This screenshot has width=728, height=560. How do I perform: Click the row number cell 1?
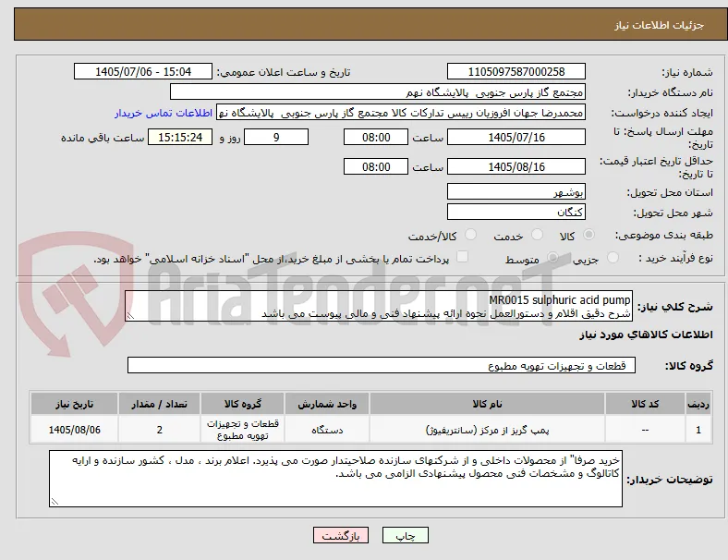[x=698, y=430]
